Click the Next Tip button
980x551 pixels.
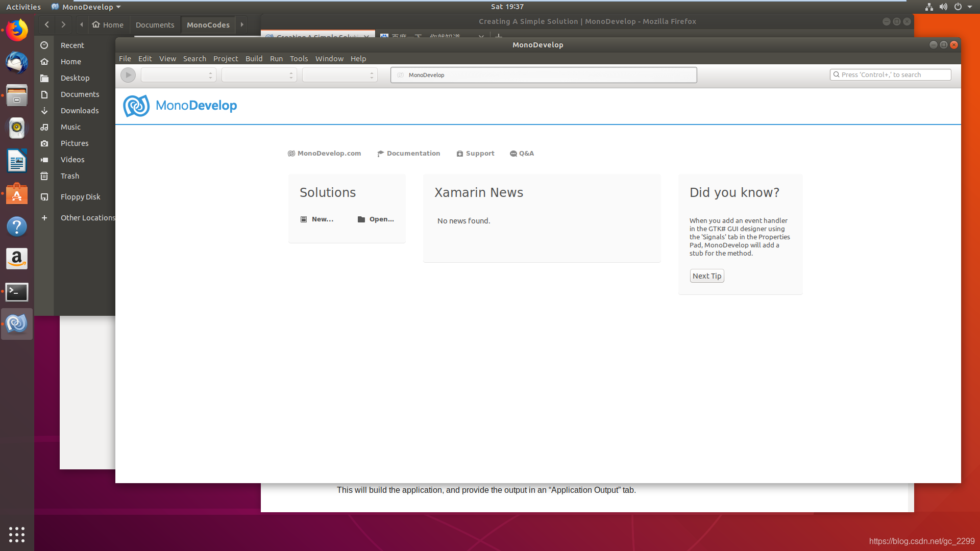707,276
